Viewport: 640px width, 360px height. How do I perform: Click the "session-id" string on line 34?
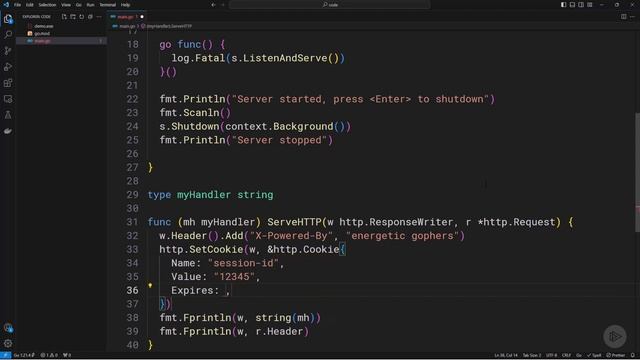(x=243, y=263)
